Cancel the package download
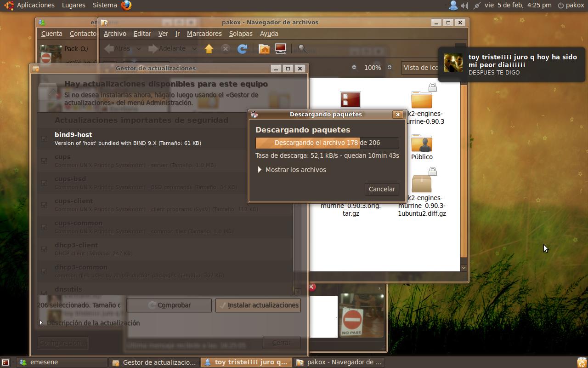Screen dimensions: 588x368 click(382, 189)
